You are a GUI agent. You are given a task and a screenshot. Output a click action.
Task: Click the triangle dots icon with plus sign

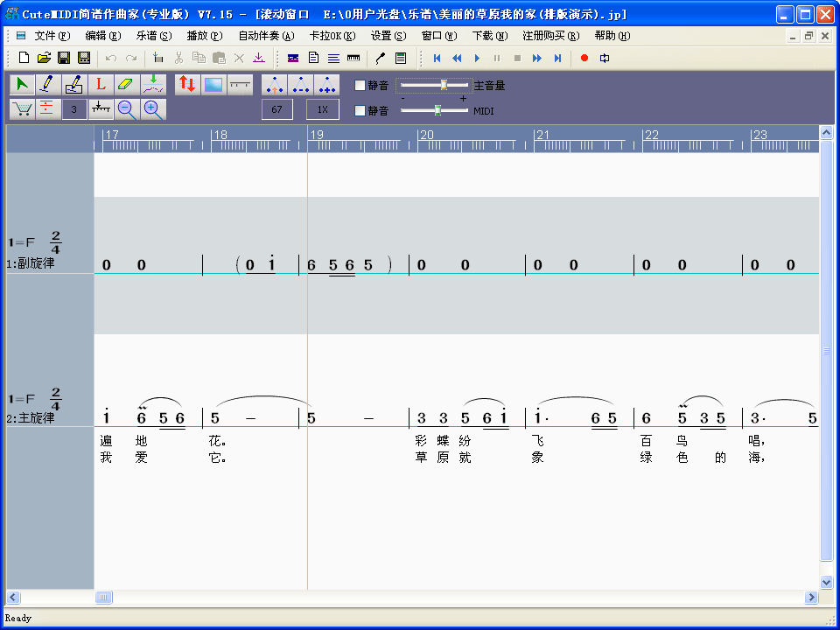point(326,85)
